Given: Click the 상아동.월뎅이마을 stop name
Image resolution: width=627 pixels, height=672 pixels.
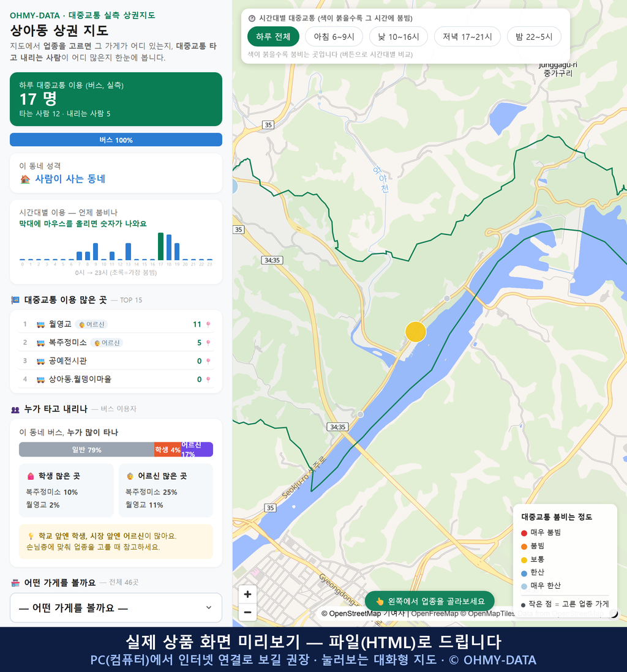Looking at the screenshot, I should [x=80, y=379].
